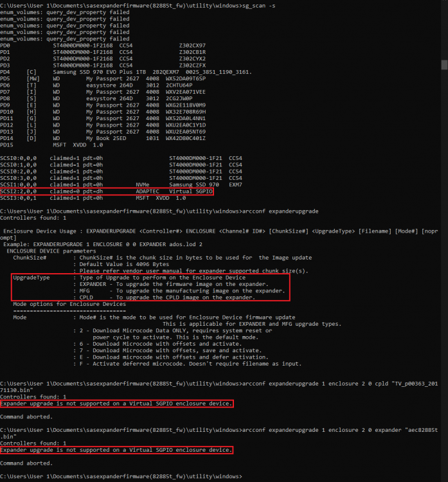Click 'ENCLOSURE DEVICE parameters' line
This screenshot has width=448, height=482.
[x=51, y=251]
